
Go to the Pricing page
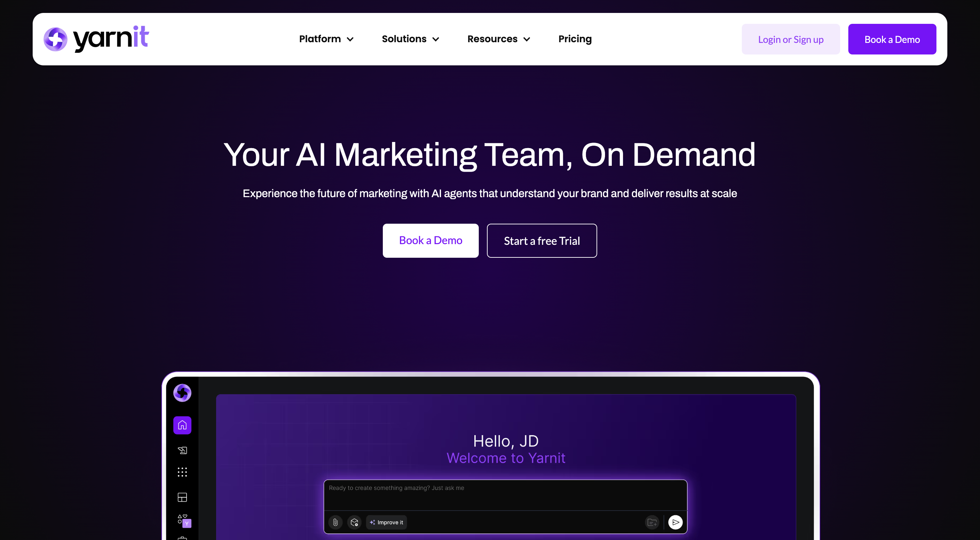(x=575, y=39)
